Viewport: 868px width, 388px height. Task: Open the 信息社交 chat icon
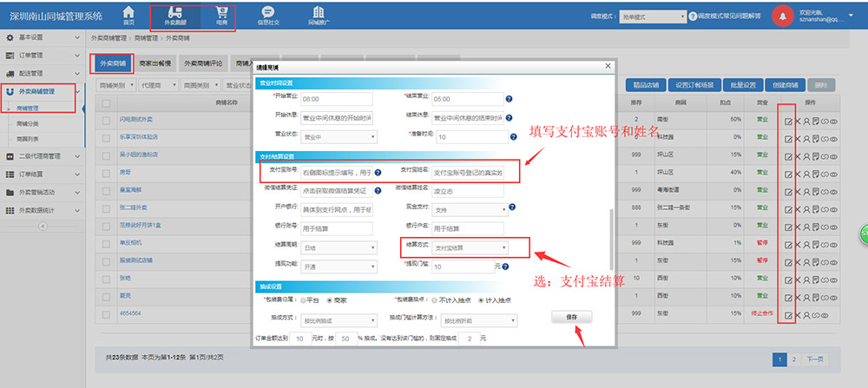(268, 15)
